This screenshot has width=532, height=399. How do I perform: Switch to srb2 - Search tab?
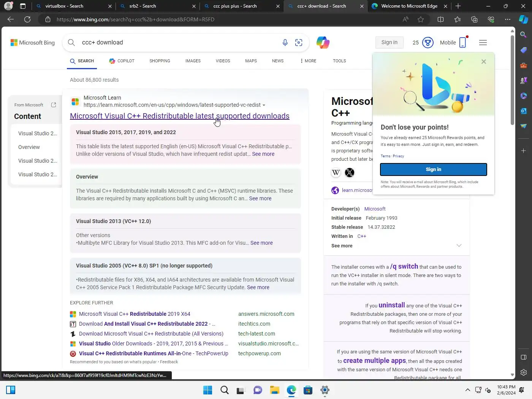click(158, 6)
